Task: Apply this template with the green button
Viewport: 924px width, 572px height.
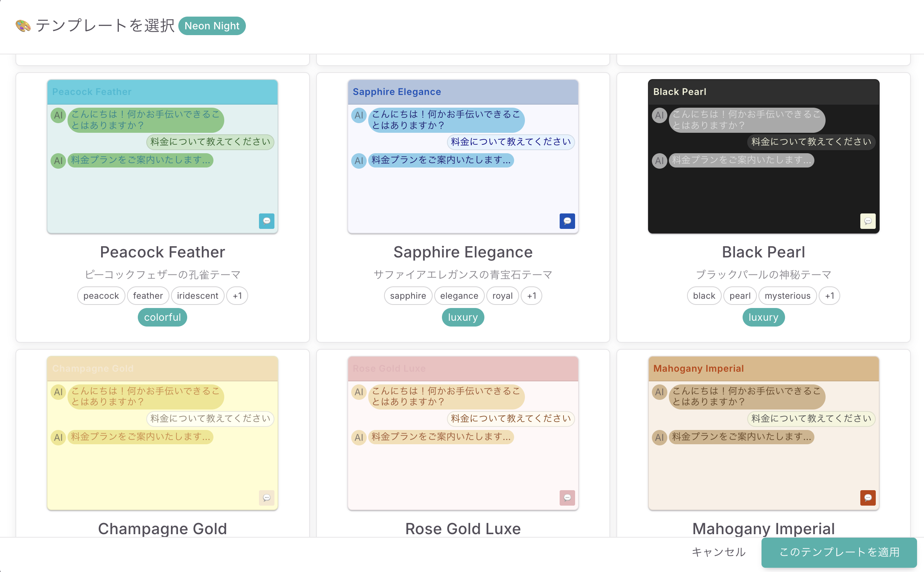Action: pos(839,552)
